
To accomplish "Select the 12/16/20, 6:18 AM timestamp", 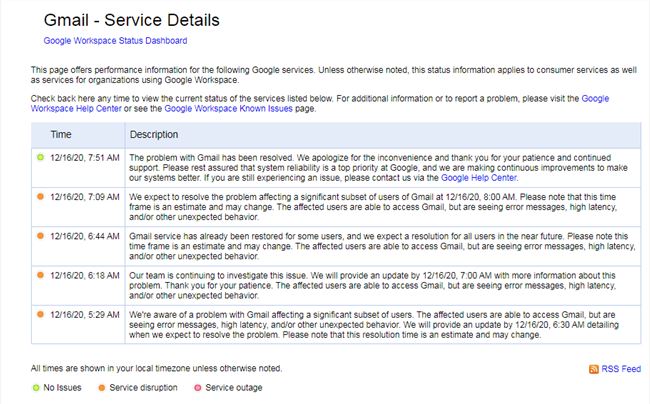I will pyautogui.click(x=85, y=276).
